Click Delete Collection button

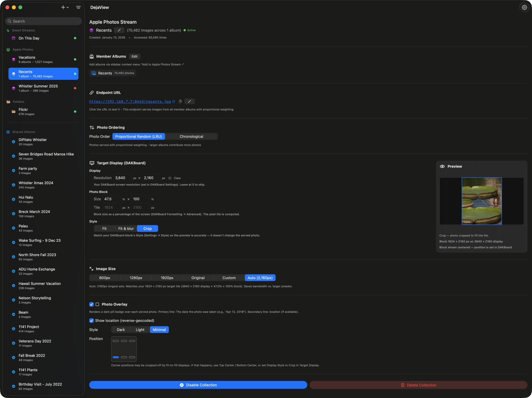(418, 385)
